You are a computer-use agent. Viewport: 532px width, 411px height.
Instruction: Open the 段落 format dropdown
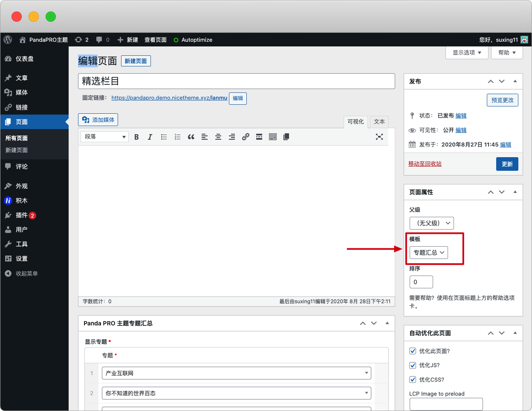[x=104, y=137]
